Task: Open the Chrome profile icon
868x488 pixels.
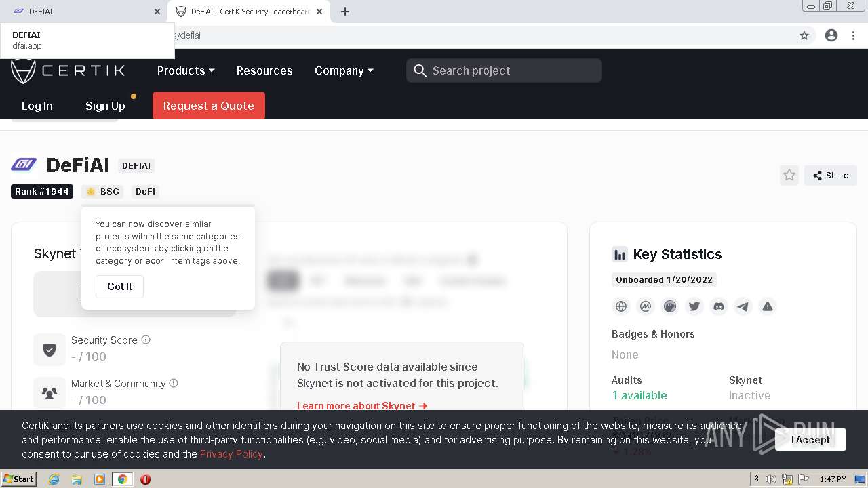Action: [x=831, y=35]
